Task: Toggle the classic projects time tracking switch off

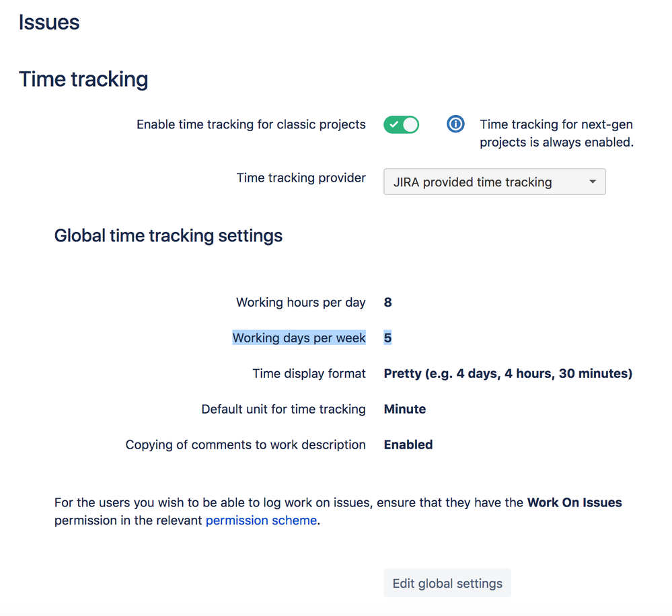Action: point(401,124)
